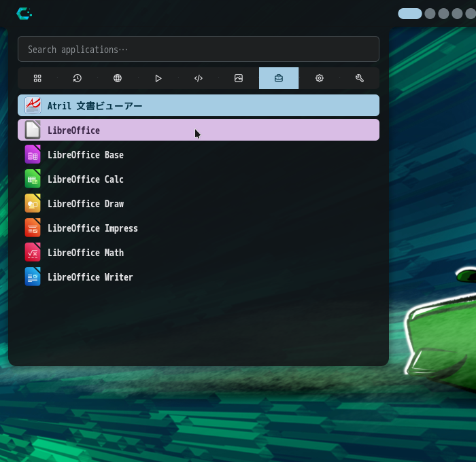Image resolution: width=476 pixels, height=462 pixels.
Task: Click the blue LibreOffice Writer icon
Action: coord(33,277)
